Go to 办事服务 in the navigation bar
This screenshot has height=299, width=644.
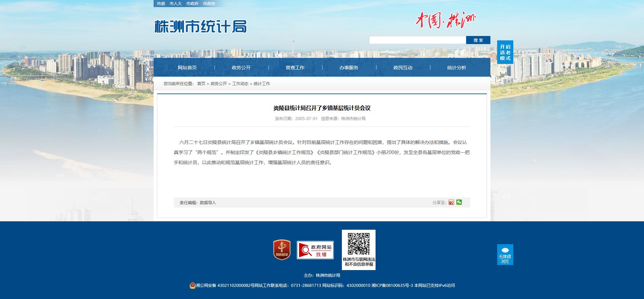point(349,68)
